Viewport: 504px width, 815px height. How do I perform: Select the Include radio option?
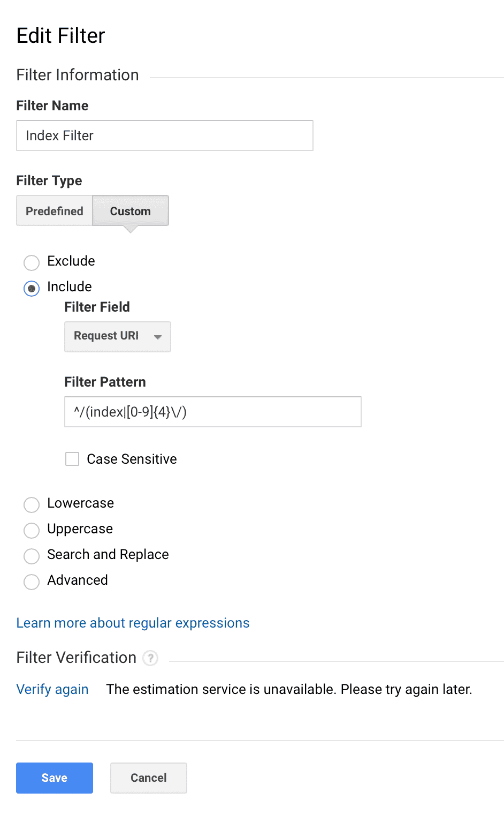(x=32, y=288)
